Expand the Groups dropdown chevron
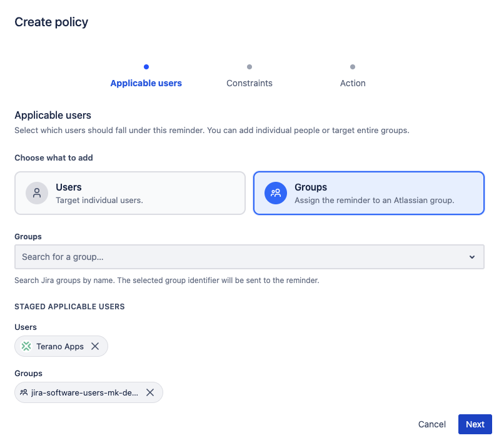 tap(472, 257)
